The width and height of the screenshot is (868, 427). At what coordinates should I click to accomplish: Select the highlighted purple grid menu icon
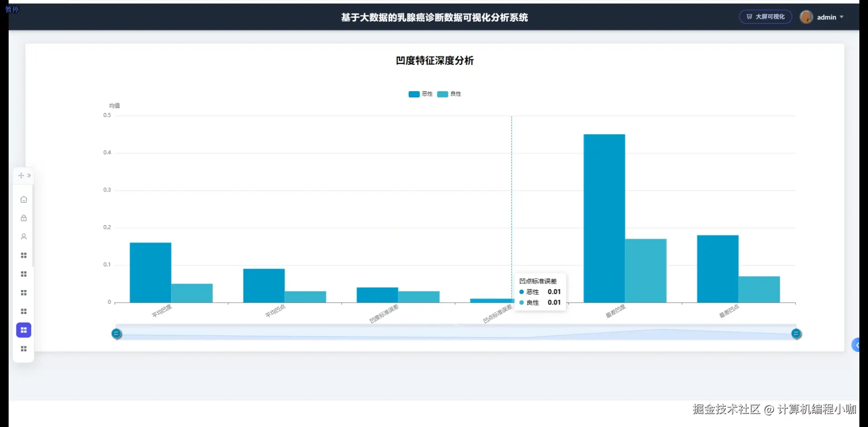click(24, 330)
